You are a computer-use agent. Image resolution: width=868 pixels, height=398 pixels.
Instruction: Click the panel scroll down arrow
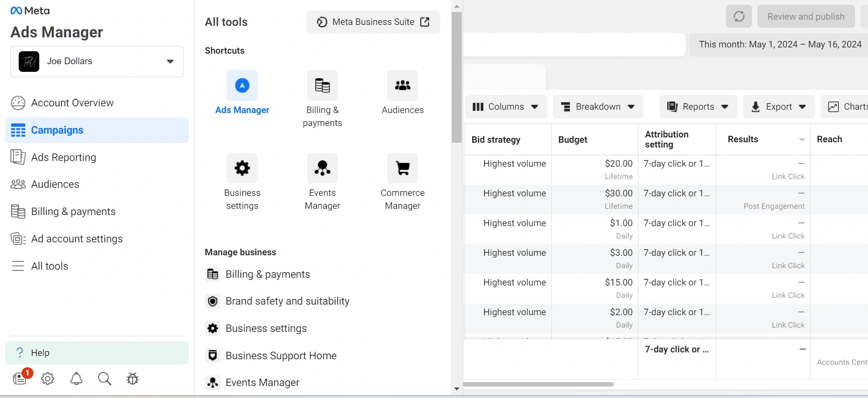(x=457, y=389)
